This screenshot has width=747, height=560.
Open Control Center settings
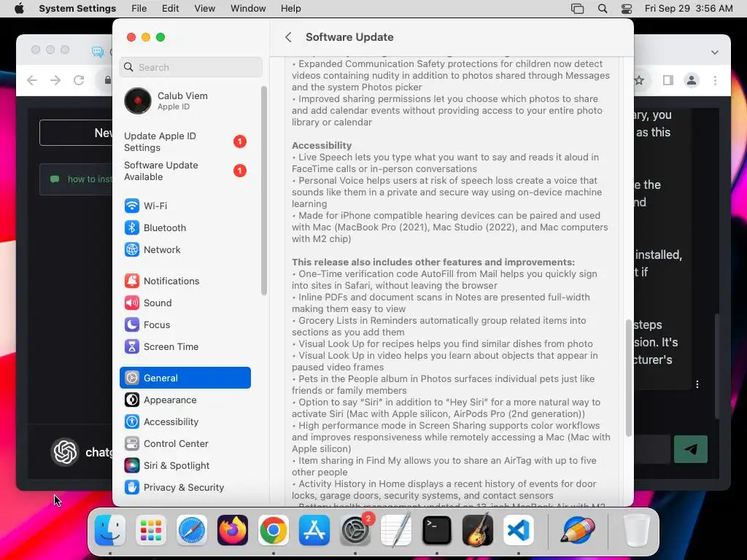pyautogui.click(x=185, y=444)
